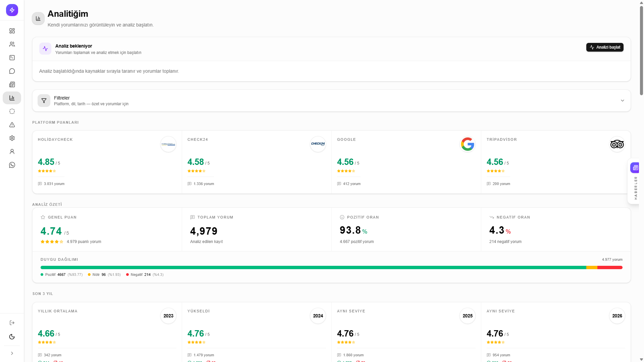Open the users icon in sidebar
The image size is (644, 362).
12,44
